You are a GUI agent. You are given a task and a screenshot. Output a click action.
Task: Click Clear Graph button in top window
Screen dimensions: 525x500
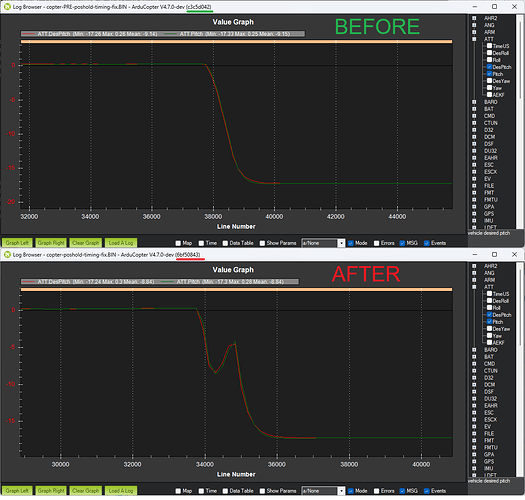click(86, 243)
